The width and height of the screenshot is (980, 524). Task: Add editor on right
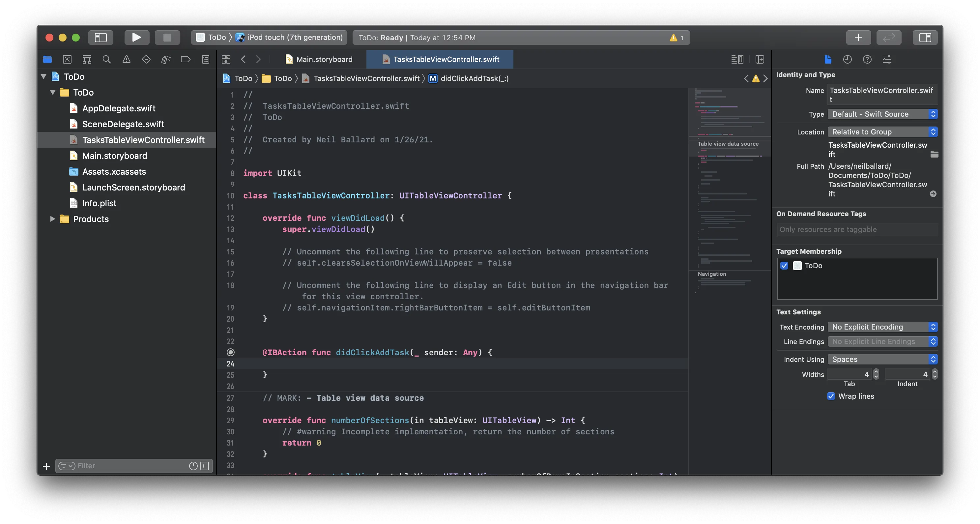tap(760, 59)
